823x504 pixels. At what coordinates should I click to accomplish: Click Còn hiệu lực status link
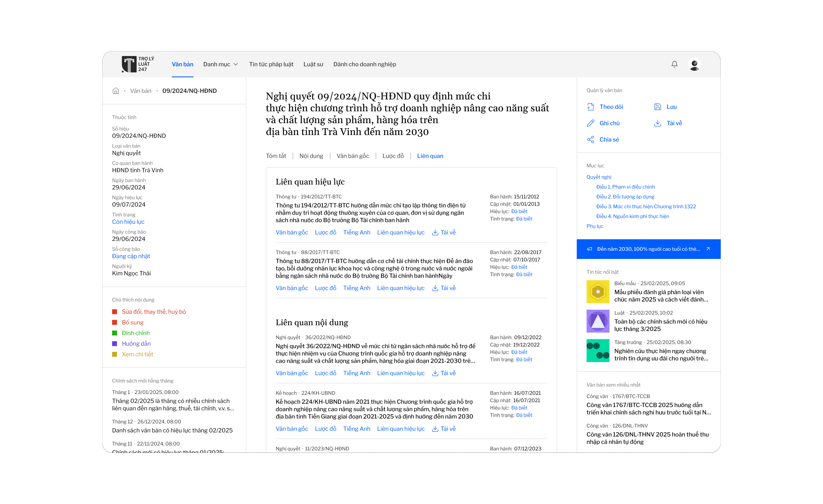pyautogui.click(x=128, y=222)
